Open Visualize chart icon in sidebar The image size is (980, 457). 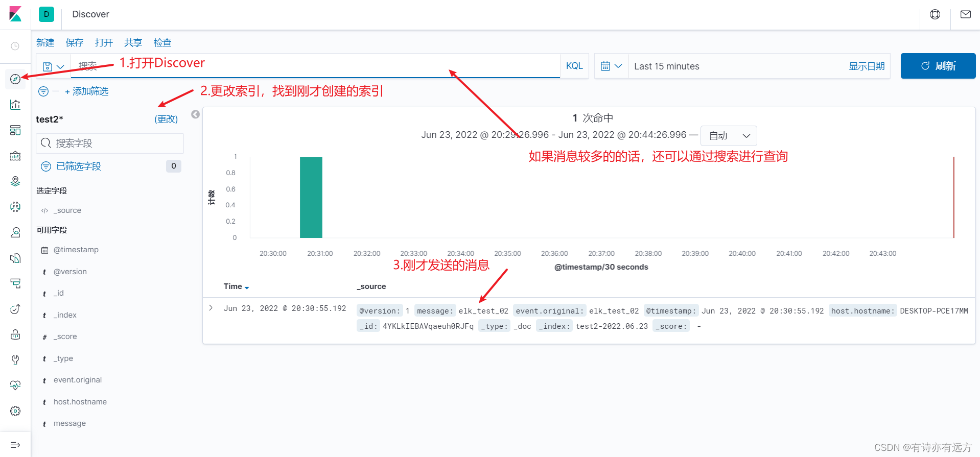click(x=15, y=105)
